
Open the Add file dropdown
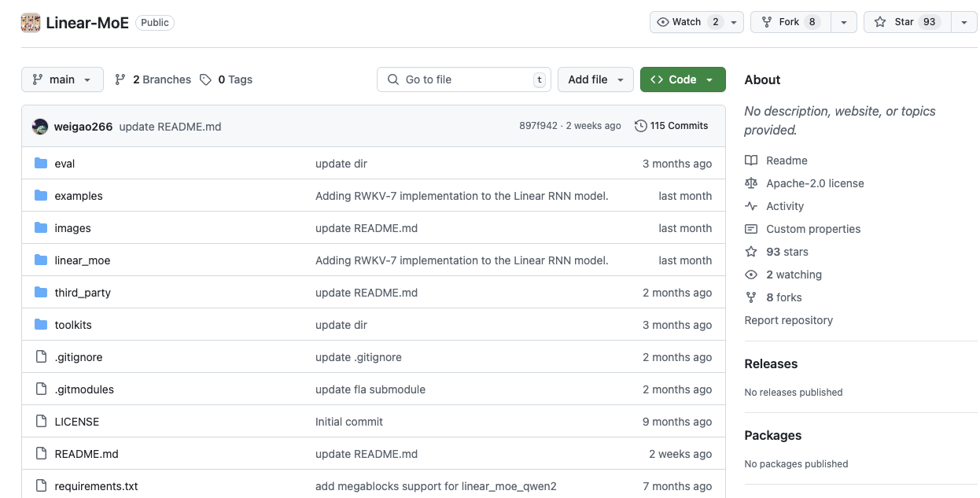pyautogui.click(x=595, y=79)
